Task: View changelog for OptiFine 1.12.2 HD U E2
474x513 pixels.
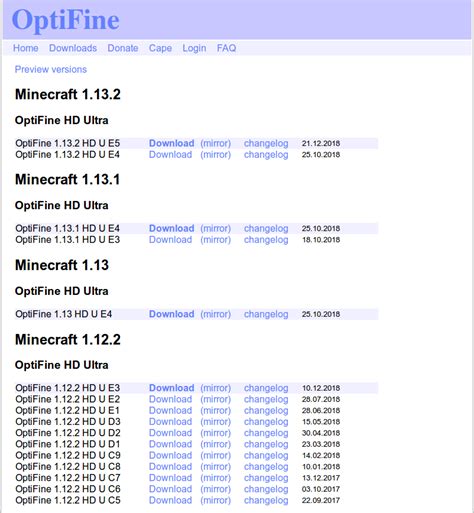Action: click(x=266, y=399)
